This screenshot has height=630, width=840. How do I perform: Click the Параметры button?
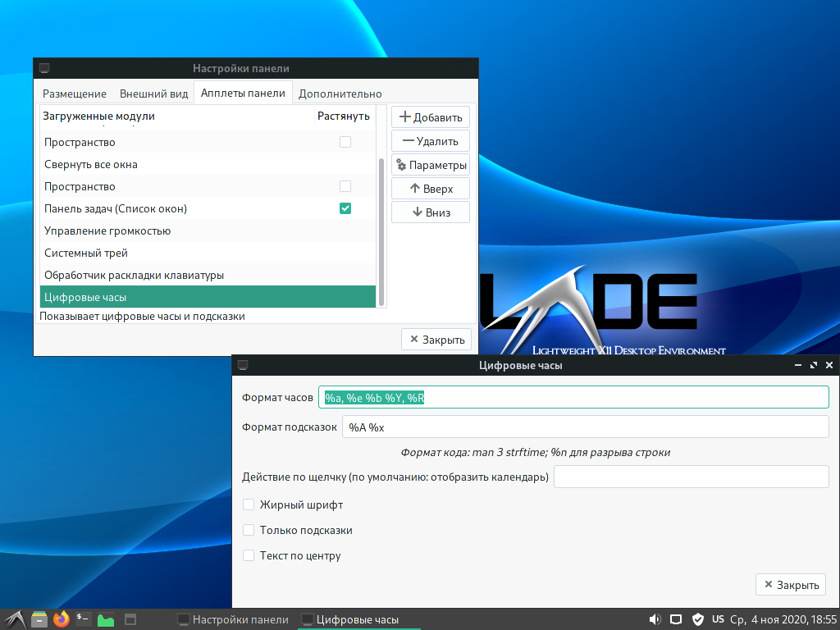click(431, 165)
